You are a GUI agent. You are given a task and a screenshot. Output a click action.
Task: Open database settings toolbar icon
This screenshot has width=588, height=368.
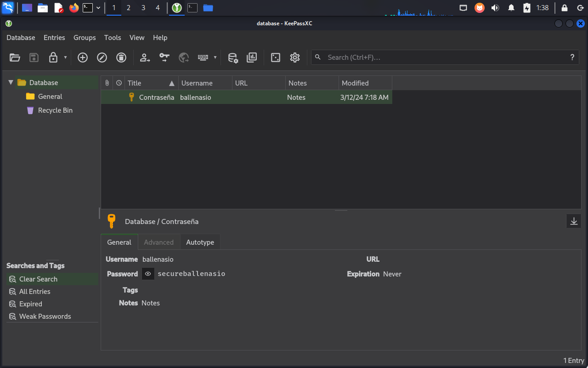pos(233,57)
